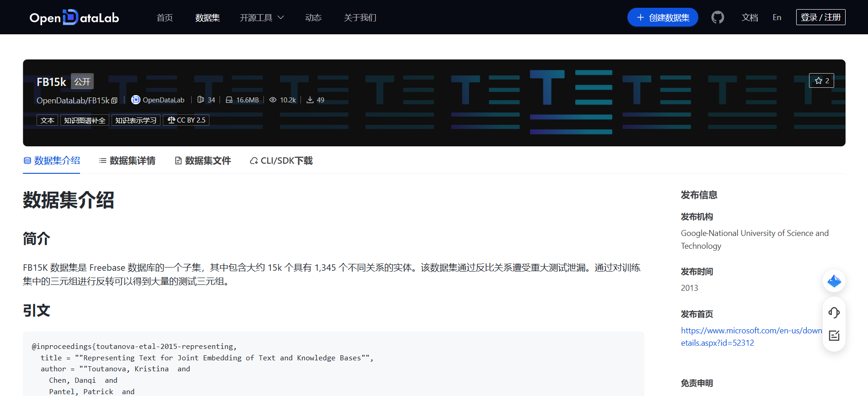
Task: Click the 知识表示学习 tag
Action: [x=136, y=120]
